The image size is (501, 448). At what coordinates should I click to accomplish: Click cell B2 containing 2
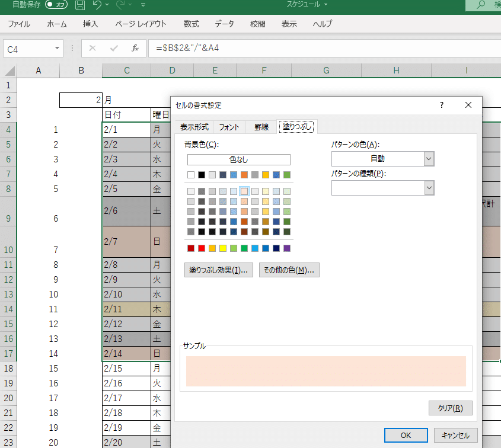(x=81, y=100)
